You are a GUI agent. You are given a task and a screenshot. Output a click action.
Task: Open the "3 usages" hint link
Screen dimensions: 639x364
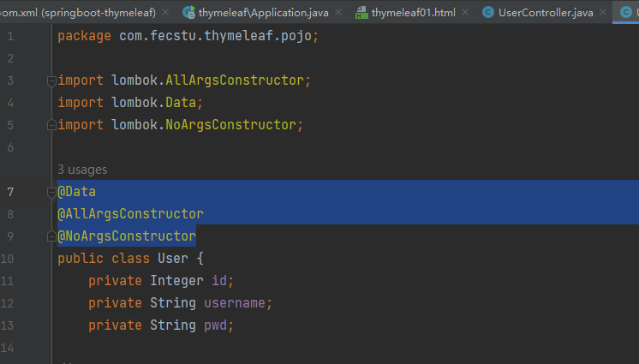pos(82,170)
